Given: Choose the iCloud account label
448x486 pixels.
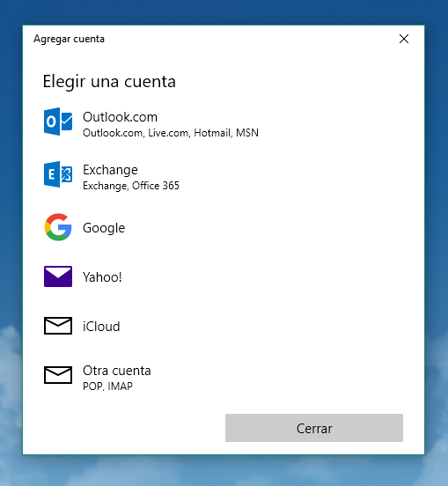Looking at the screenshot, I should coord(101,327).
